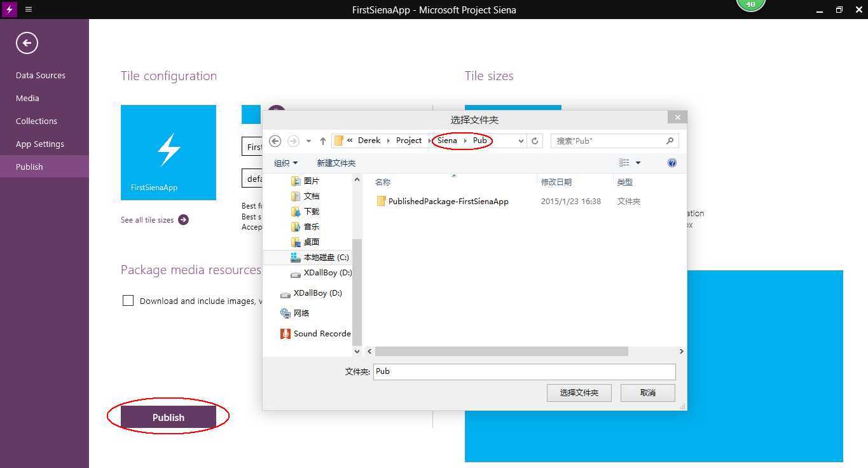The height and width of the screenshot is (468, 868).
Task: Click the horizontal scrollbar thumb in file list
Action: coord(502,351)
